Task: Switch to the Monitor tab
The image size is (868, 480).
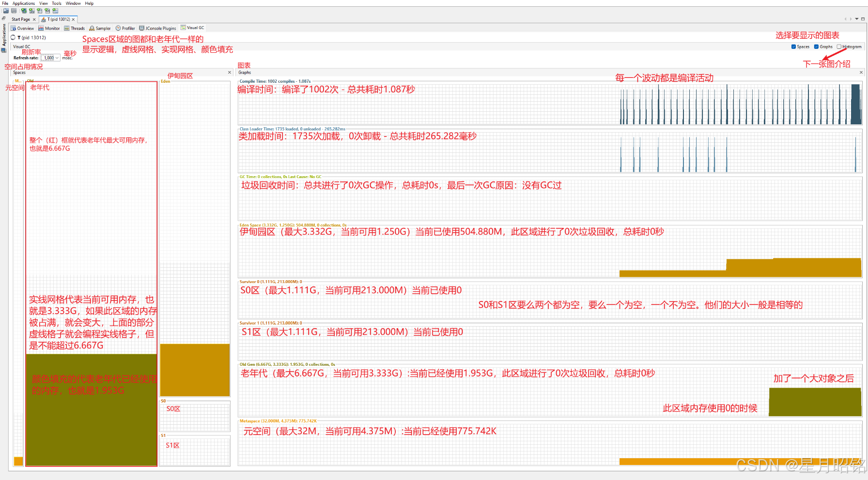Action: (49, 28)
